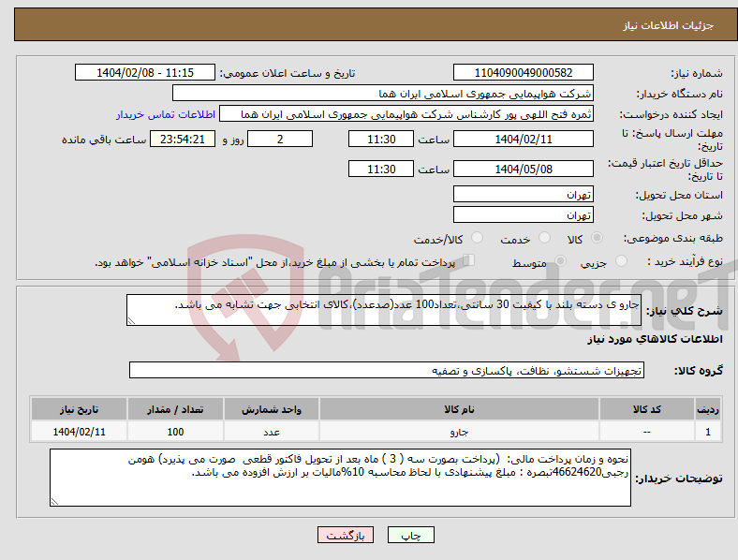Click the عدد unit cell
Viewport: 738px width, 560px height.
[272, 432]
